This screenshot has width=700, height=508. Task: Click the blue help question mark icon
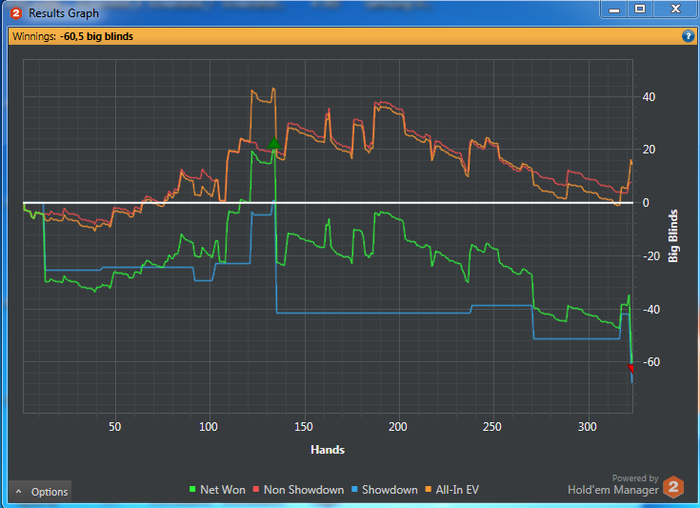(x=688, y=36)
